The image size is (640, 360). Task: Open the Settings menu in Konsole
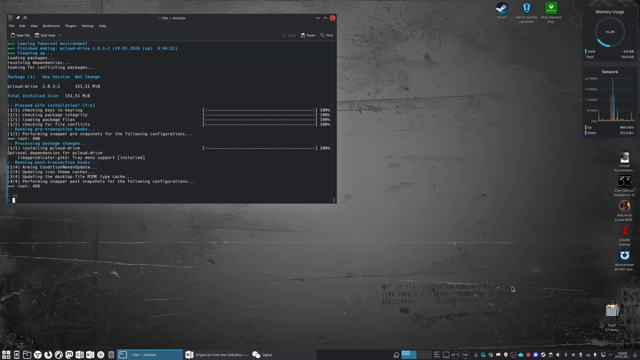87,26
